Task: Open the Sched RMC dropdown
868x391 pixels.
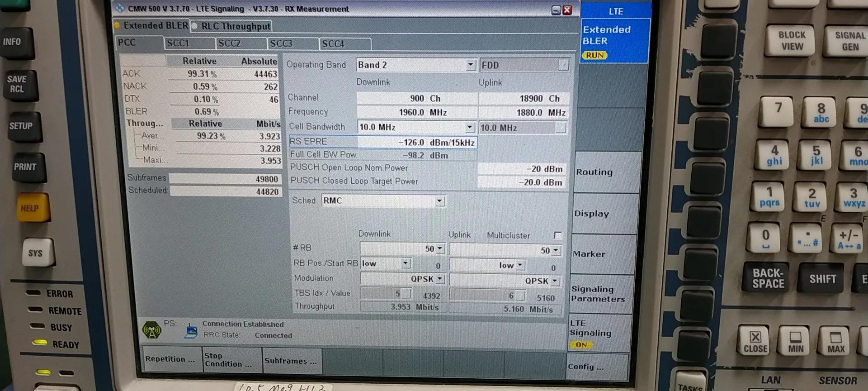Action: click(439, 201)
